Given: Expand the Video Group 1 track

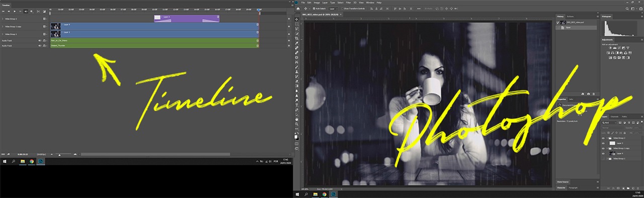Looking at the screenshot, I should point(3,34).
